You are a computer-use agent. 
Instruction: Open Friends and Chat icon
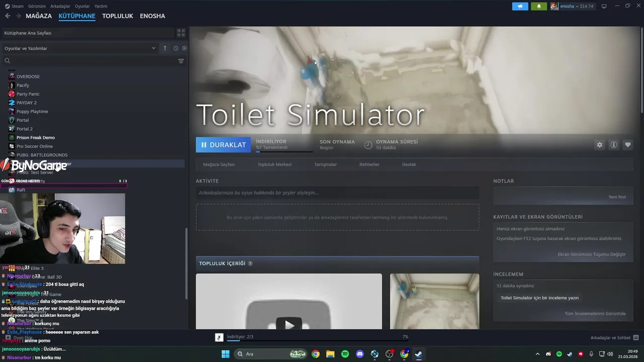(x=636, y=338)
